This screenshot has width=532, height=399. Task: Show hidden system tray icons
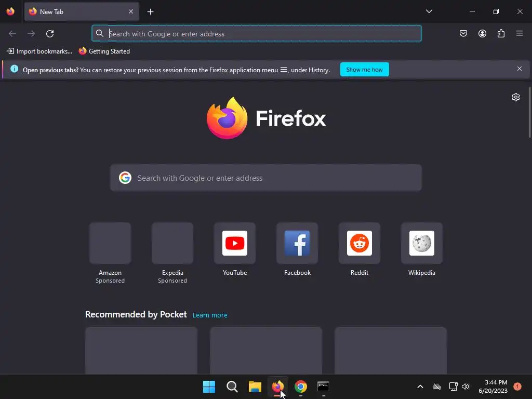[420, 387]
